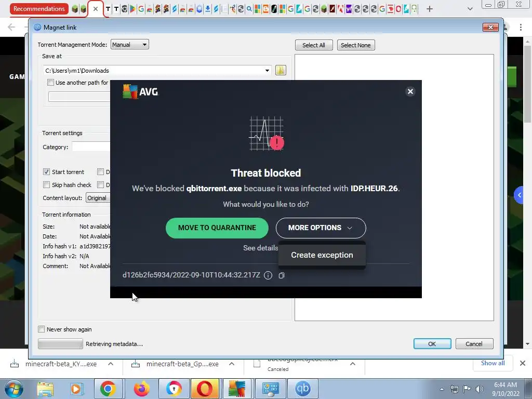The width and height of the screenshot is (532, 399).
Task: Open the More Options dropdown in AVG
Action: [321, 228]
